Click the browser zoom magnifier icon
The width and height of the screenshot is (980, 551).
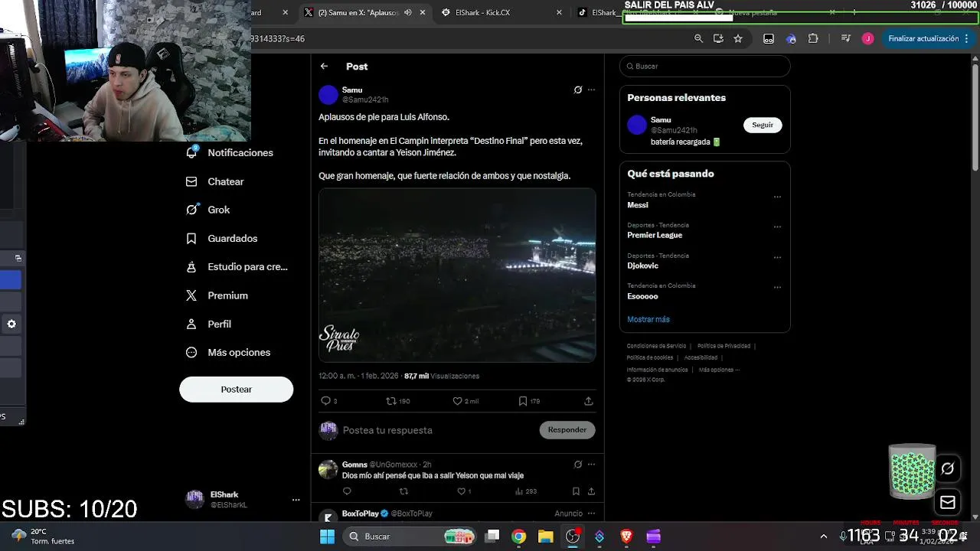[698, 38]
